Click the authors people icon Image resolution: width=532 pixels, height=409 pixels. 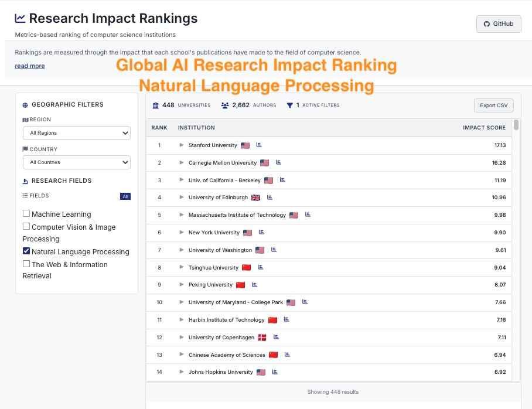click(225, 105)
